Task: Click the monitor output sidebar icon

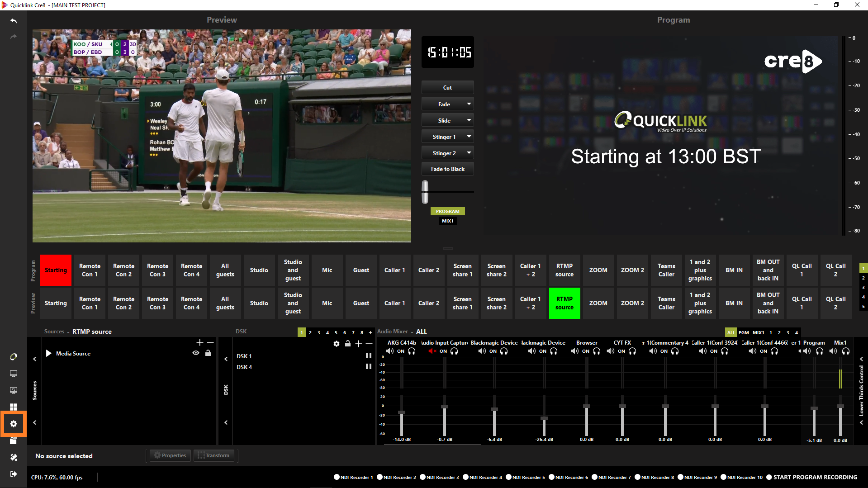Action: 14,374
